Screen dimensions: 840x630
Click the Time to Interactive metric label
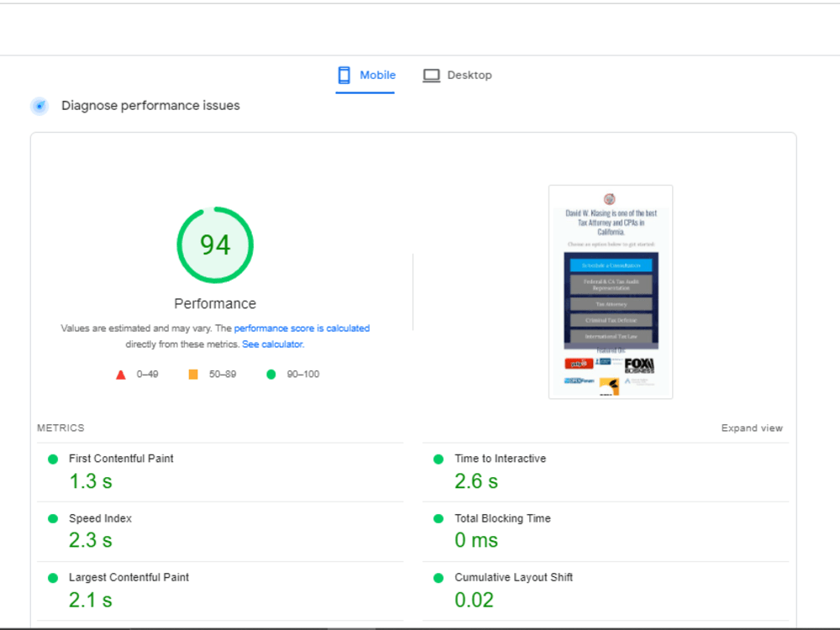(x=501, y=459)
